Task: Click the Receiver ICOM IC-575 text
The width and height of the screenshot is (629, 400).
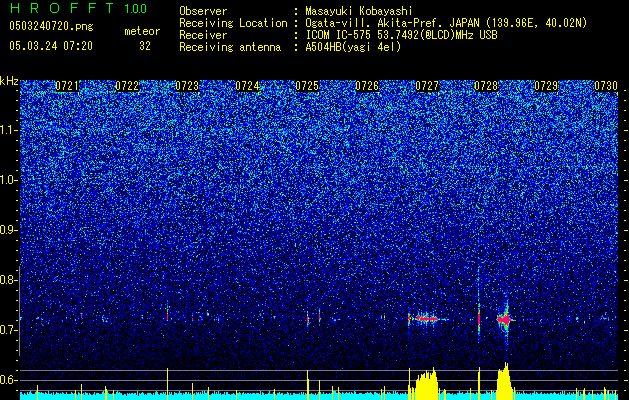Action: (x=401, y=35)
